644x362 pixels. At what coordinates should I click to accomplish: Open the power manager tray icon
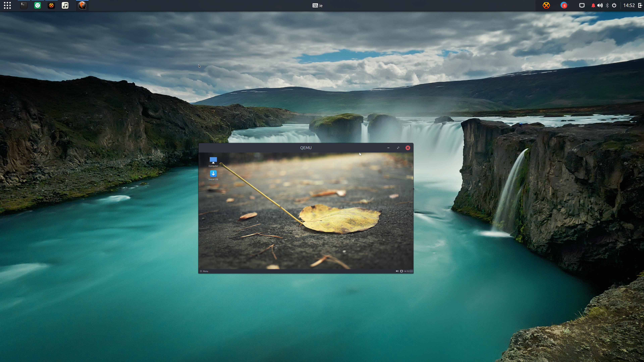(x=614, y=6)
